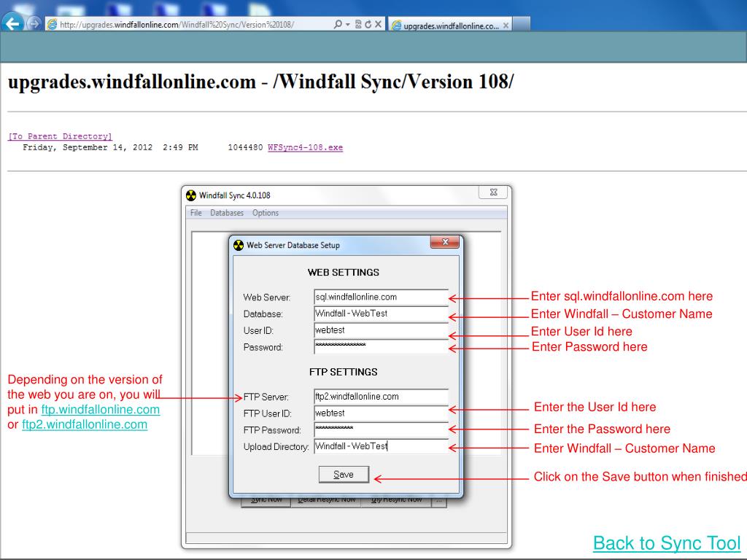
Task: Click the Web Server input field
Action: (381, 297)
